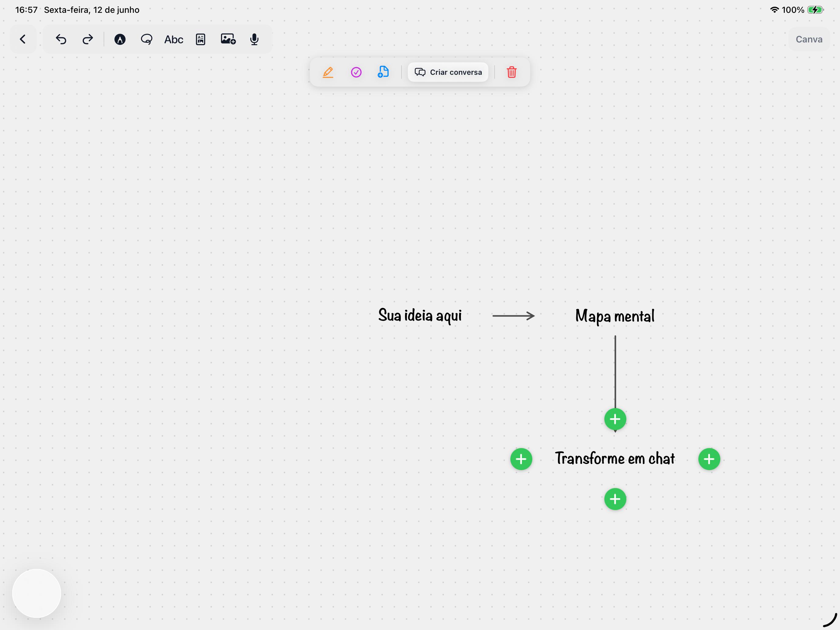The image size is (840, 630).
Task: Add node right of 'Transforme em chat'
Action: pyautogui.click(x=709, y=459)
